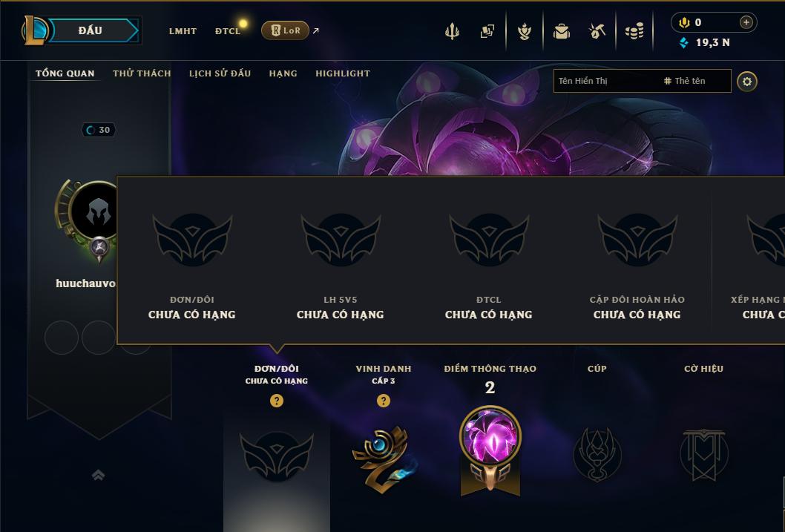This screenshot has width=785, height=532.
Task: Open the Lịch Sử Đấu tab
Action: coord(220,73)
